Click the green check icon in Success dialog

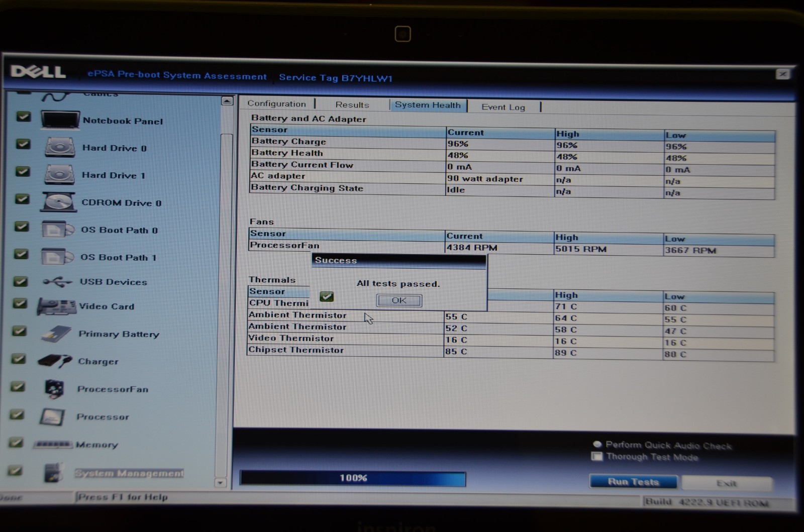pos(327,296)
